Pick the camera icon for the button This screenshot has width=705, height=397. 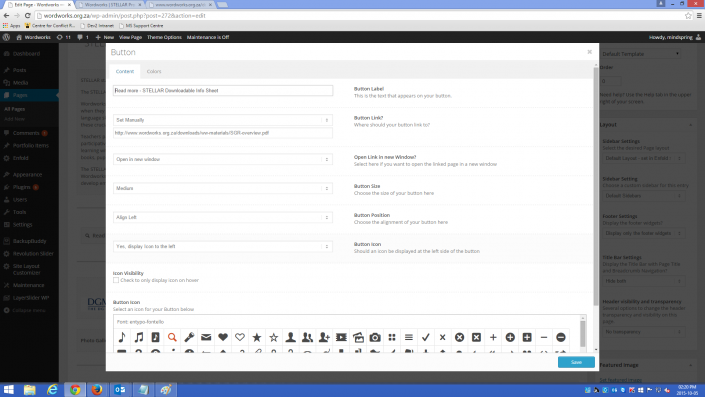coord(375,337)
